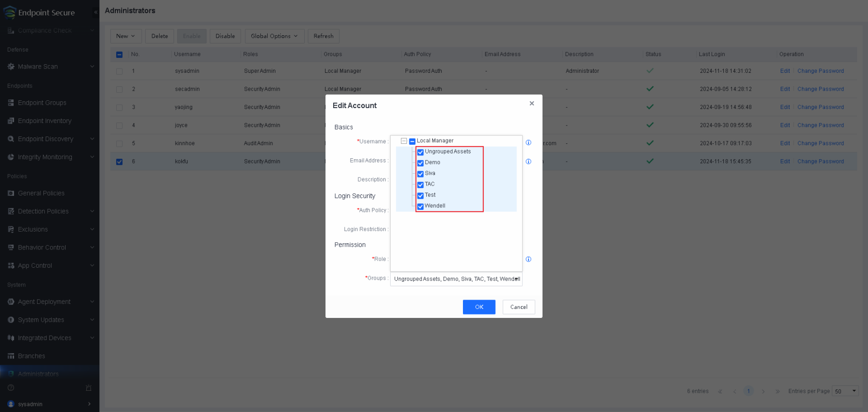The height and width of the screenshot is (412, 868).
Task: Click the help question mark icon
Action: tap(11, 388)
